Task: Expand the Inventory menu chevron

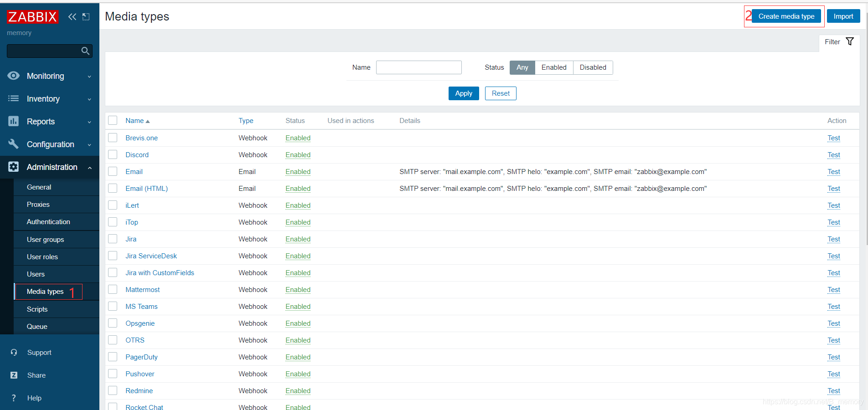Action: click(x=89, y=99)
